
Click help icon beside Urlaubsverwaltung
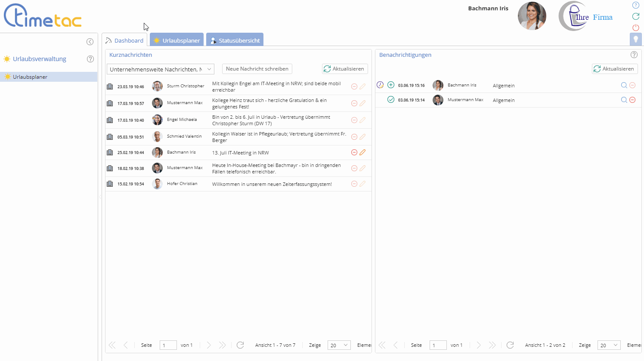tap(90, 59)
